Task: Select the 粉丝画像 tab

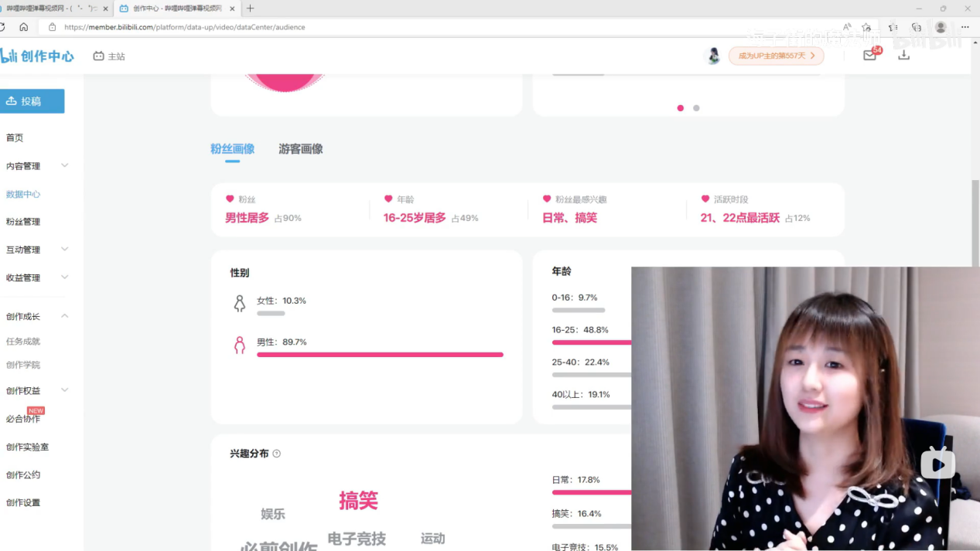Action: click(232, 149)
